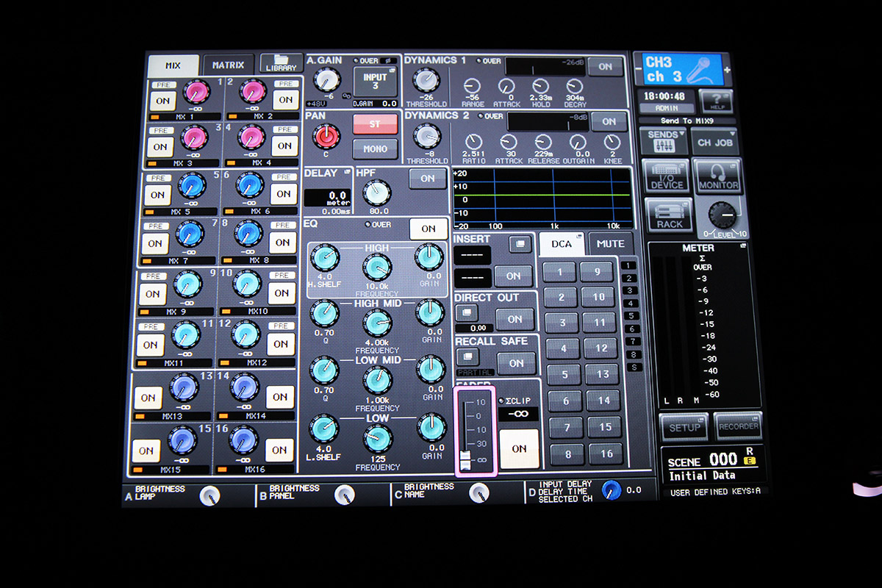The height and width of the screenshot is (588, 882).
Task: Open the virtual RACK screen
Action: 669,216
